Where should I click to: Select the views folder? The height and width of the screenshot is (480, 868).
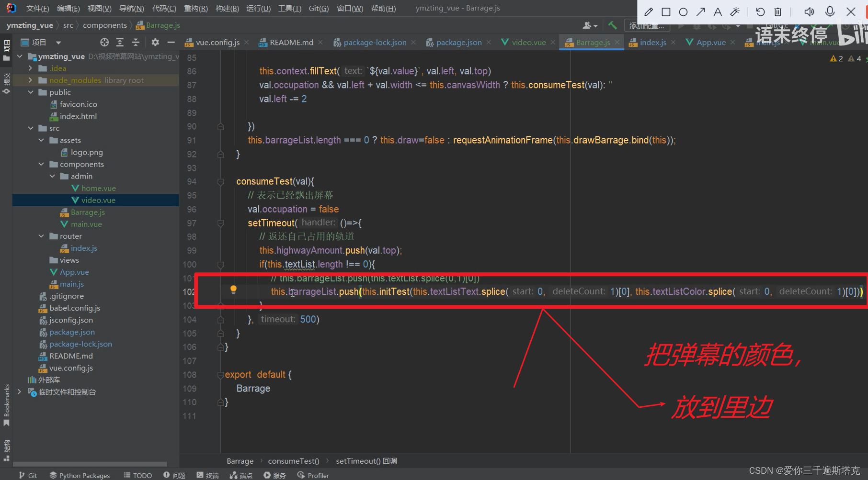pos(69,260)
